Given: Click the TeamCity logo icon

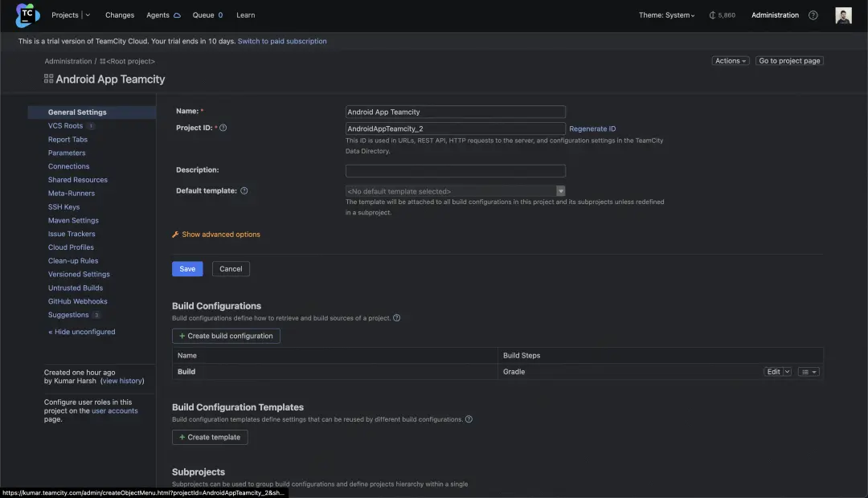Looking at the screenshot, I should tap(27, 14).
